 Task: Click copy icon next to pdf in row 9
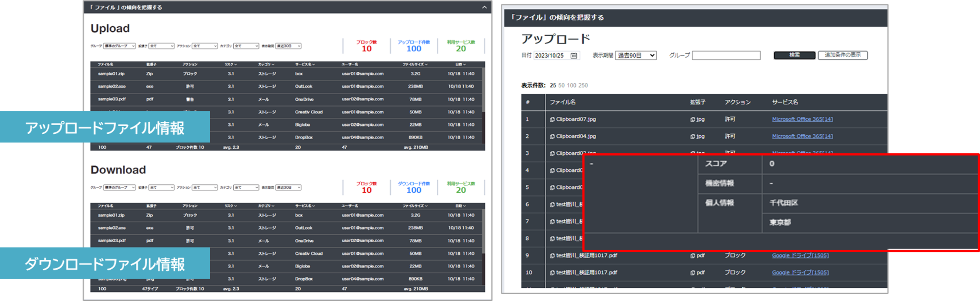pyautogui.click(x=693, y=256)
